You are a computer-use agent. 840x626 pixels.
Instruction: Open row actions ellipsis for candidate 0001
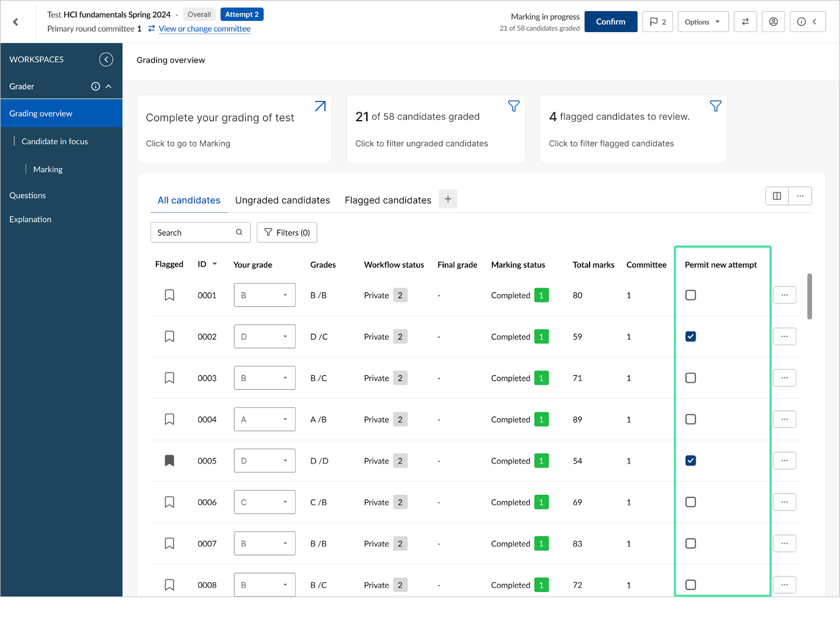click(784, 295)
